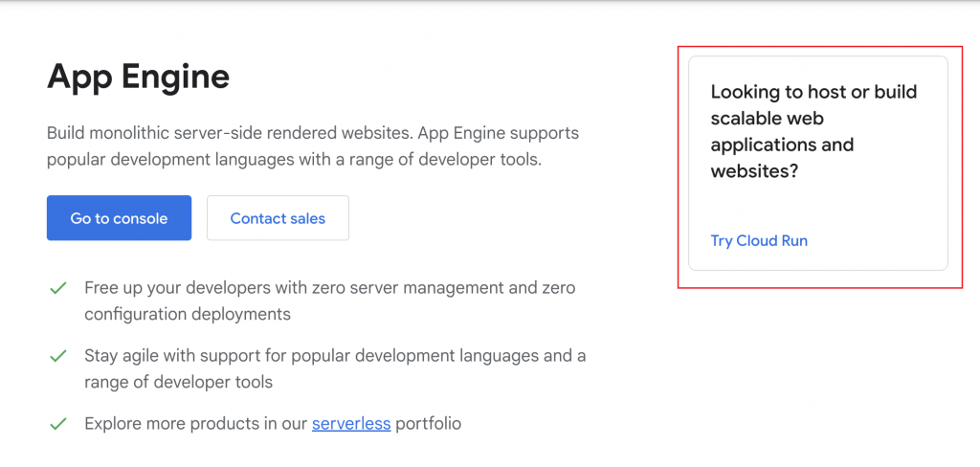Viewport: 980px width, 467px height.
Task: Open the serverless portfolio link
Action: coord(351,423)
